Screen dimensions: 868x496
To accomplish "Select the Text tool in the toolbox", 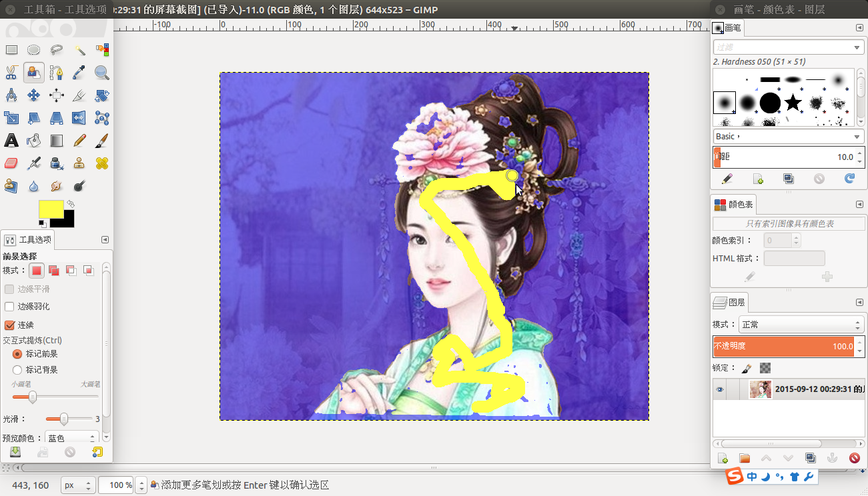I will [11, 141].
